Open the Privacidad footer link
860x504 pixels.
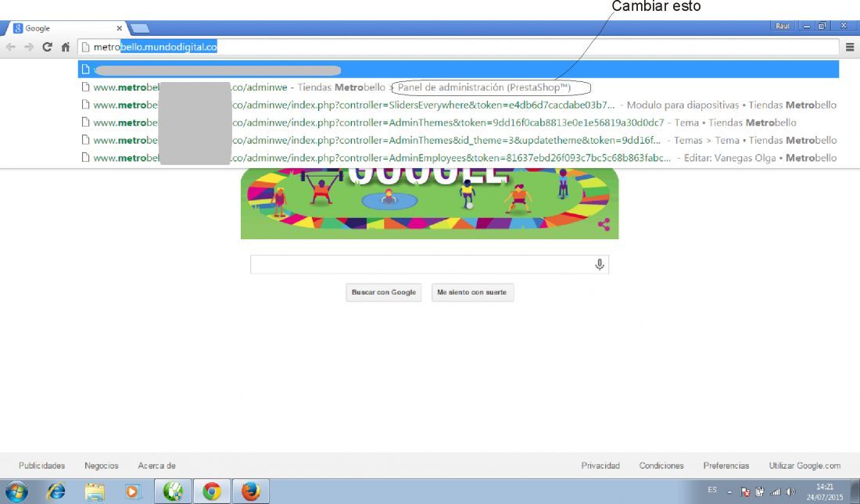point(600,466)
